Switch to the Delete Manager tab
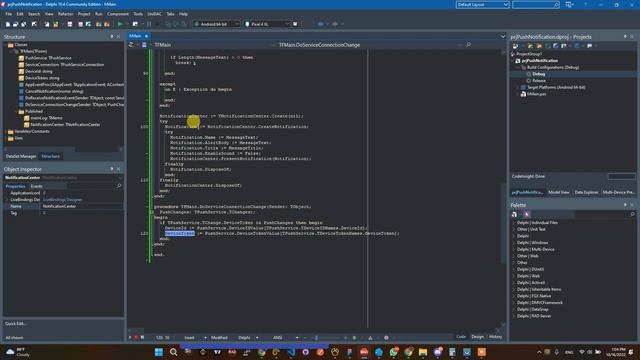The width and height of the screenshot is (640, 360). pos(20,156)
